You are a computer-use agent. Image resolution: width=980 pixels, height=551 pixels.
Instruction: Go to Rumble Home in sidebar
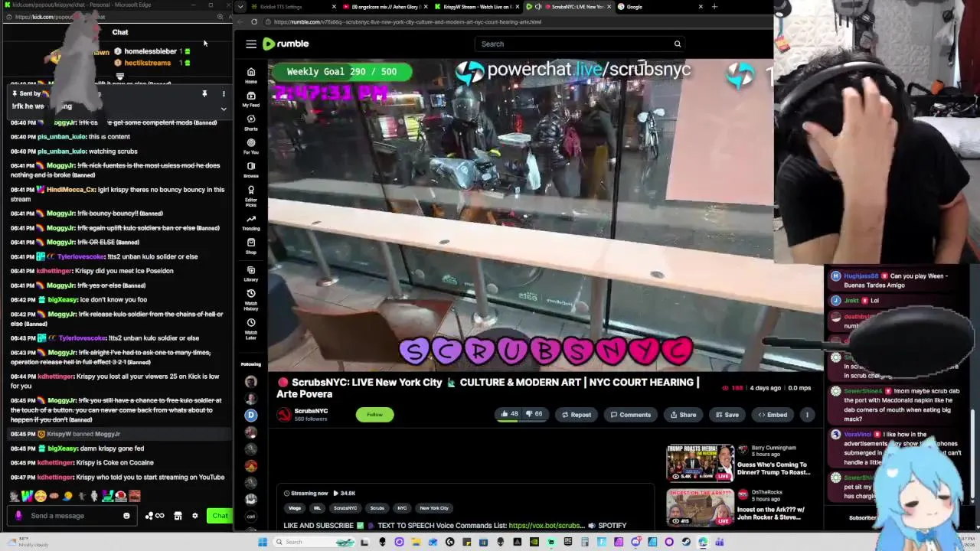[250, 75]
